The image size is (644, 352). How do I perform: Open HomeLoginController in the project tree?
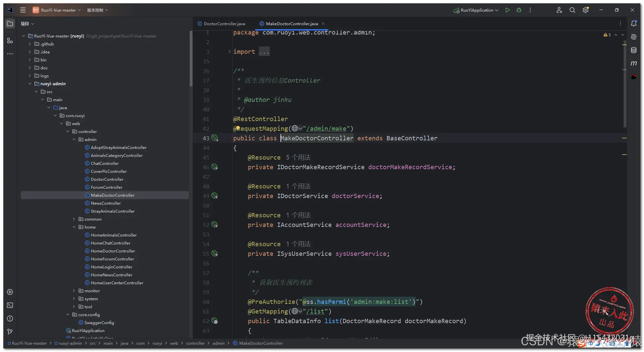click(x=111, y=267)
